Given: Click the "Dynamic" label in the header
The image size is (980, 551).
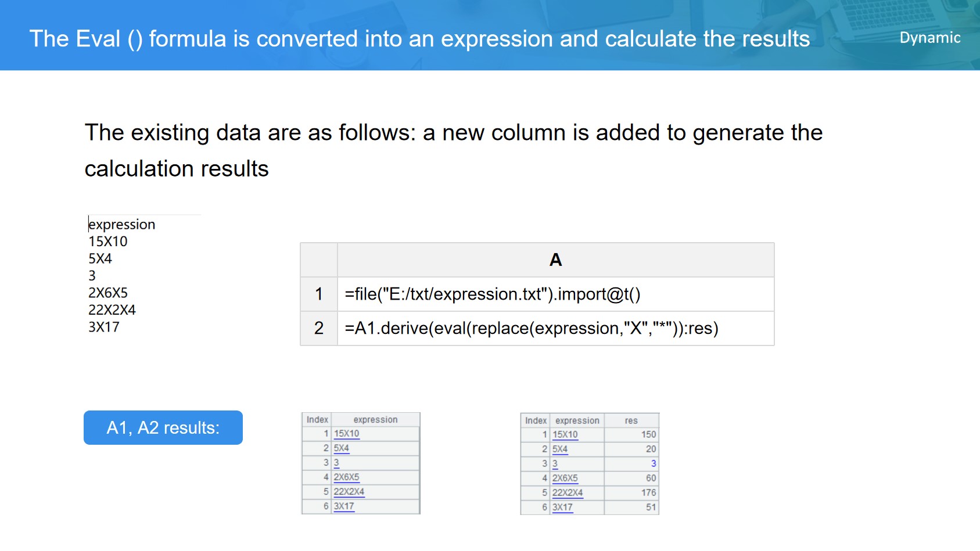Looking at the screenshot, I should 929,38.
